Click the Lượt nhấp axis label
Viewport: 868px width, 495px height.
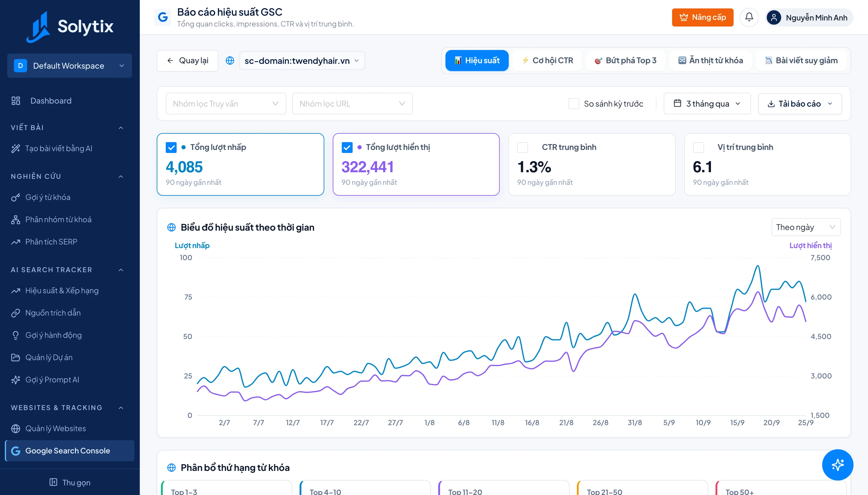point(192,245)
